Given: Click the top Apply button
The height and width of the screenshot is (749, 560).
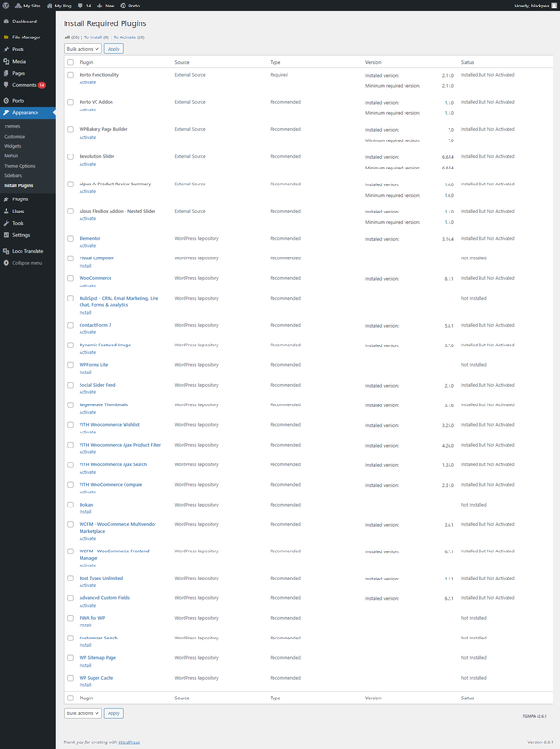Looking at the screenshot, I should pos(113,49).
